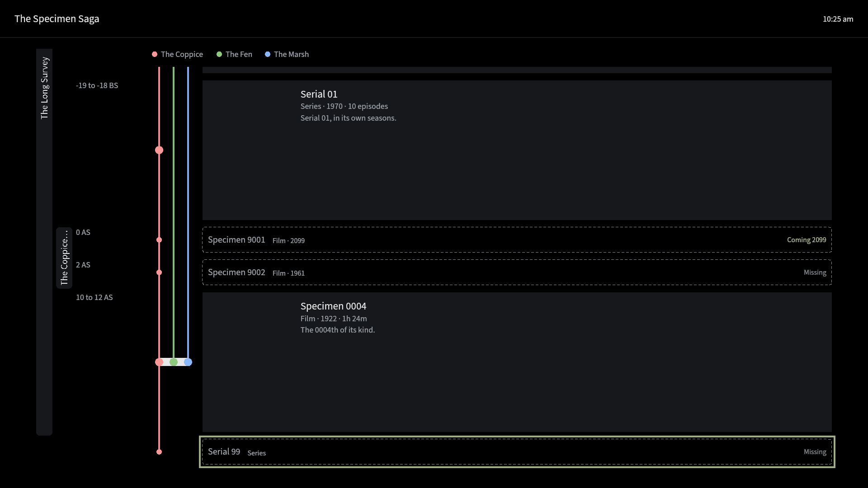Select the Specimen 9002 timeline node
The height and width of the screenshot is (488, 868).
click(x=159, y=272)
